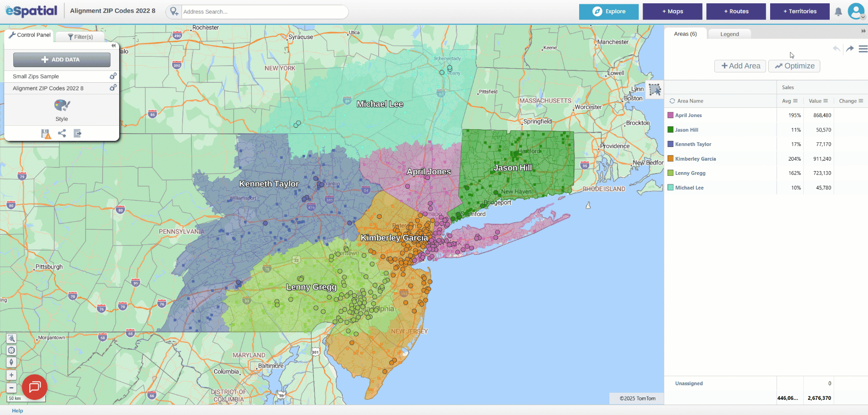Click the April Jones pink color swatch
868x415 pixels.
[x=670, y=115]
